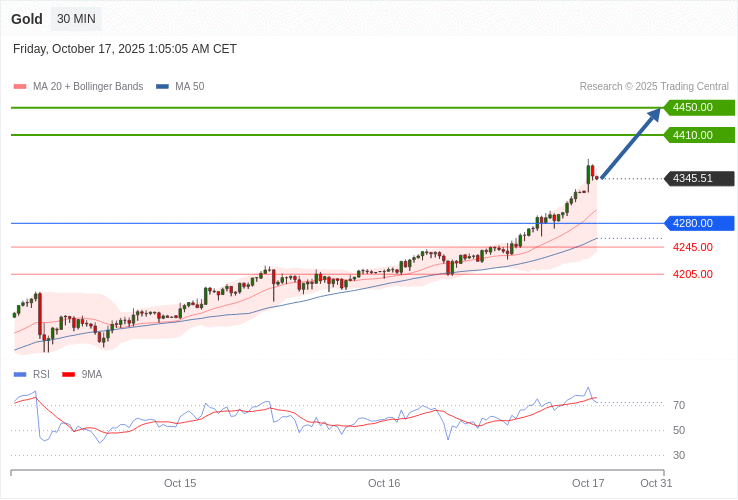
Task: Click the 30 MIN timeframe button
Action: (x=76, y=19)
